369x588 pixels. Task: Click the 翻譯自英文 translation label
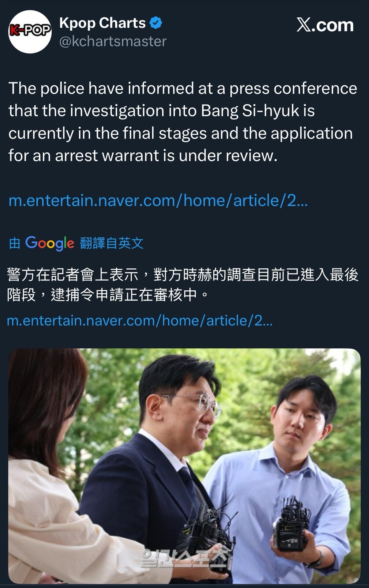pyautogui.click(x=112, y=243)
